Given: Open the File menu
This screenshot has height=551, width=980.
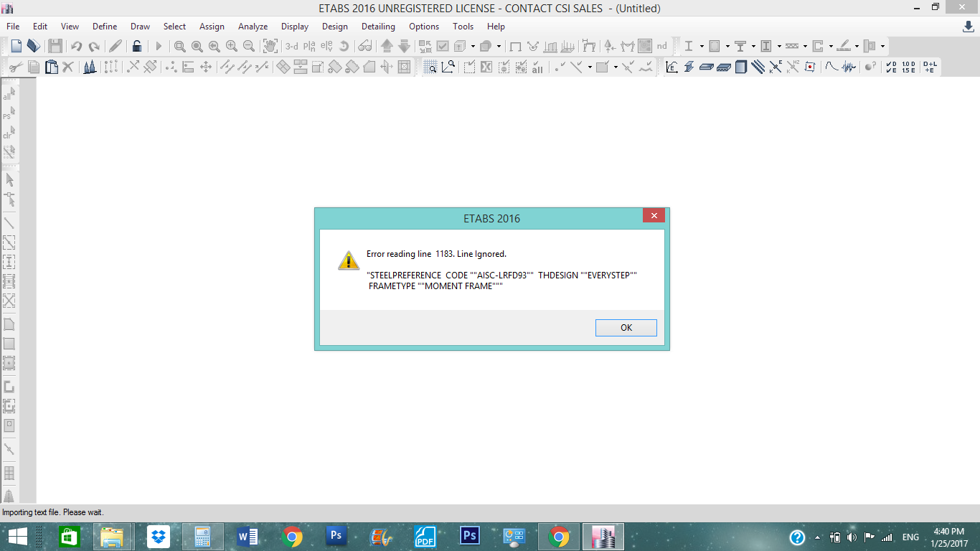Looking at the screenshot, I should tap(13, 27).
